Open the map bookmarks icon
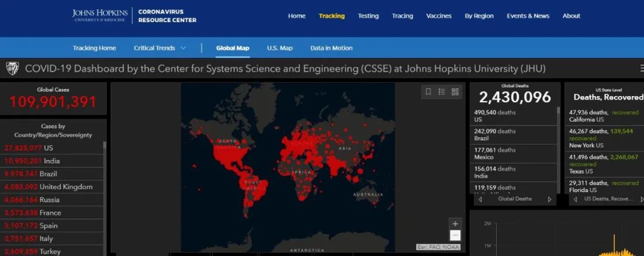Screen dimensions: 644x256 point(428,92)
